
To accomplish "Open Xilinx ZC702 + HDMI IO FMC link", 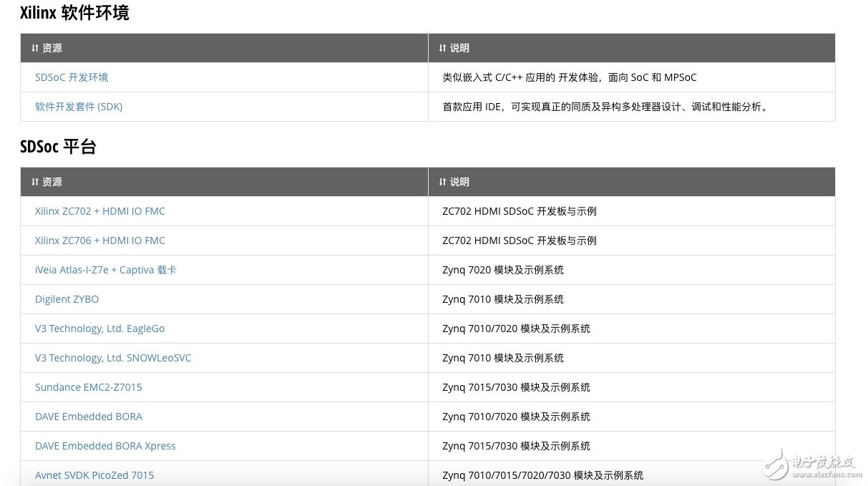I will [100, 211].
